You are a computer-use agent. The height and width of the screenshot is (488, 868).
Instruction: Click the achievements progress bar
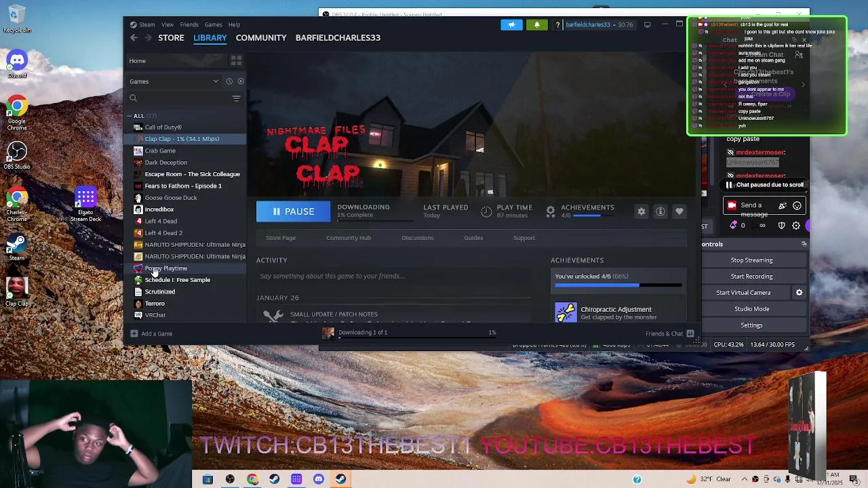click(x=618, y=285)
